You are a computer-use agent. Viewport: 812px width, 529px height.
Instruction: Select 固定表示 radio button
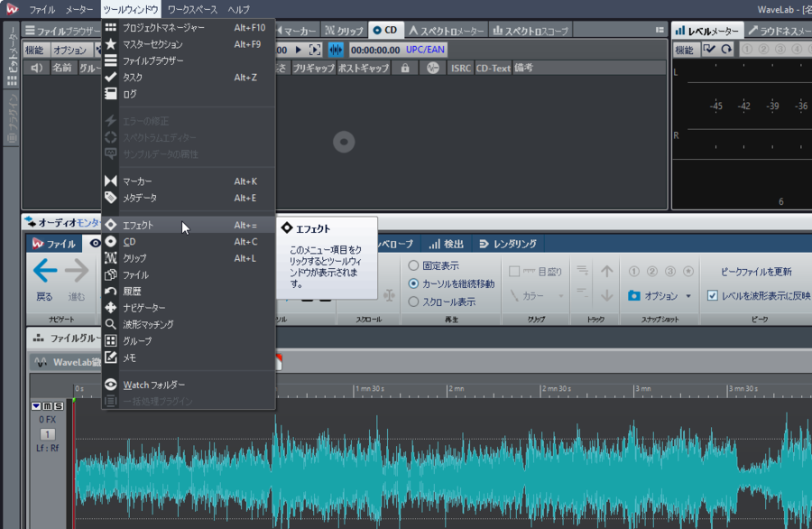coord(413,265)
